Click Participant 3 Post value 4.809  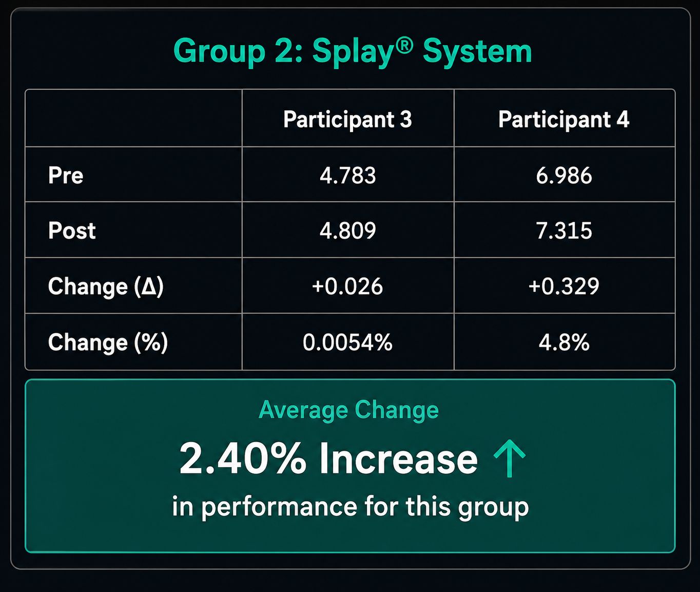348,231
